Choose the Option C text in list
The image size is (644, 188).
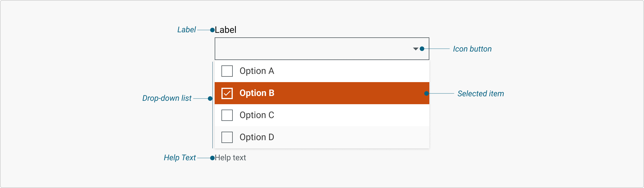[257, 115]
